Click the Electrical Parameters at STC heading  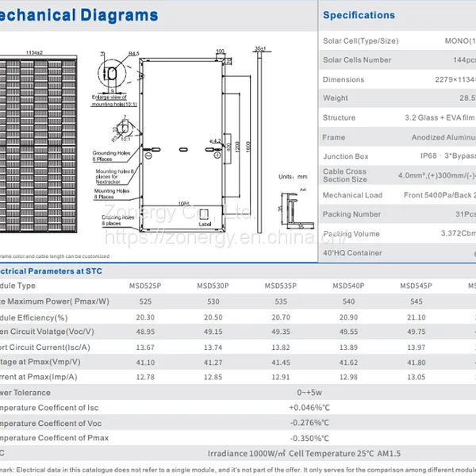pyautogui.click(x=51, y=271)
